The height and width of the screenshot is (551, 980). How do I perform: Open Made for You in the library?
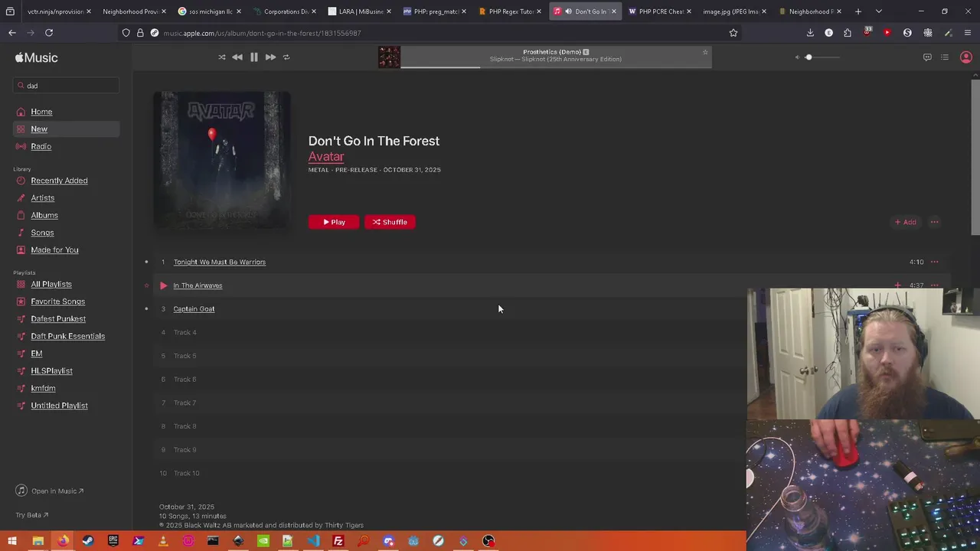[54, 250]
